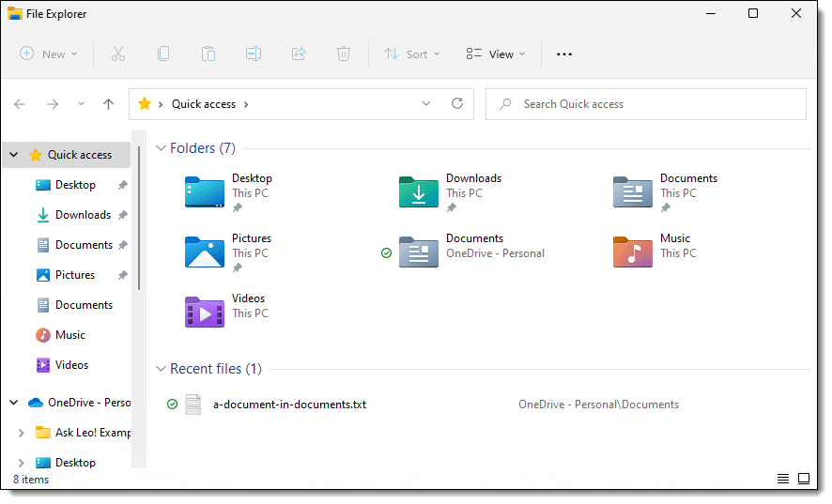
Task: Switch to details view in status bar
Action: pos(782,479)
